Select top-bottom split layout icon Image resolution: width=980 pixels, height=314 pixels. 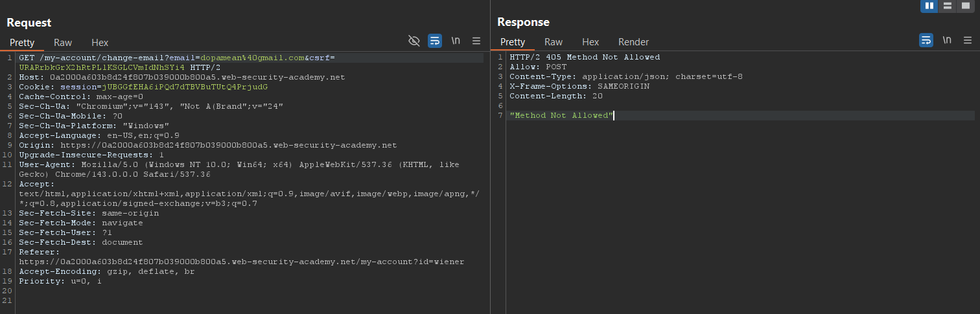click(948, 6)
